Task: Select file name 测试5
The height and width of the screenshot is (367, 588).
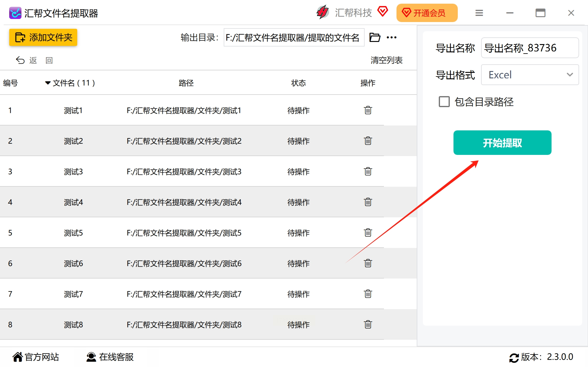Action: tap(73, 233)
